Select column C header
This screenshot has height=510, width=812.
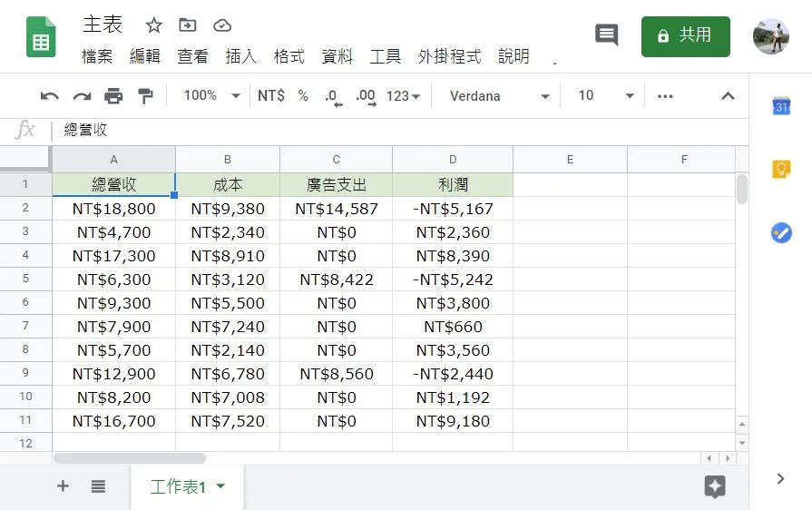tap(336, 160)
